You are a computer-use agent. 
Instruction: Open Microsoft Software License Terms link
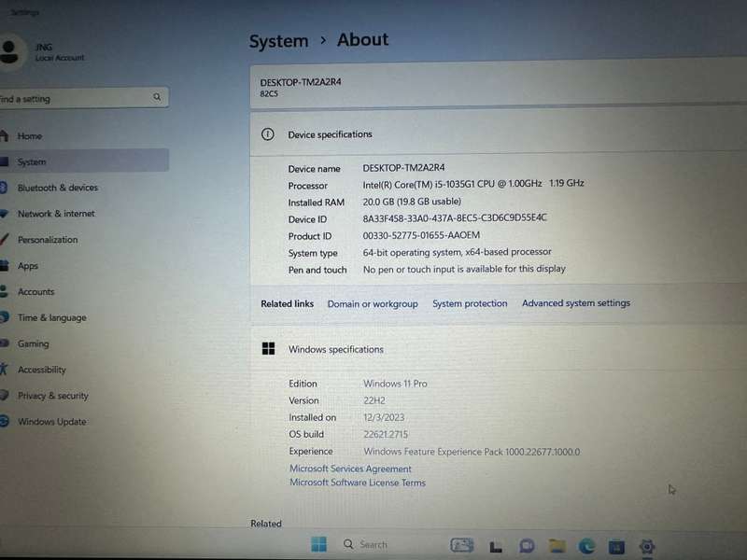358,483
